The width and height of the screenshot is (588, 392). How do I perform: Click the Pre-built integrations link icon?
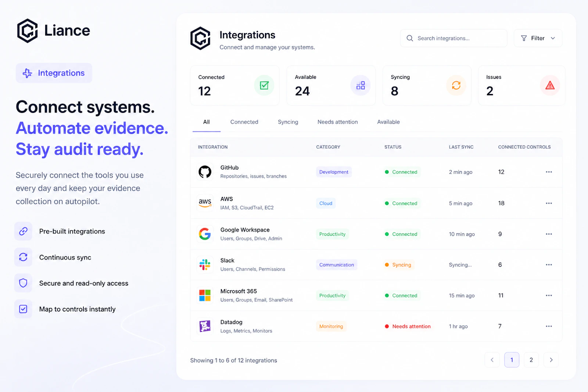coord(23,231)
